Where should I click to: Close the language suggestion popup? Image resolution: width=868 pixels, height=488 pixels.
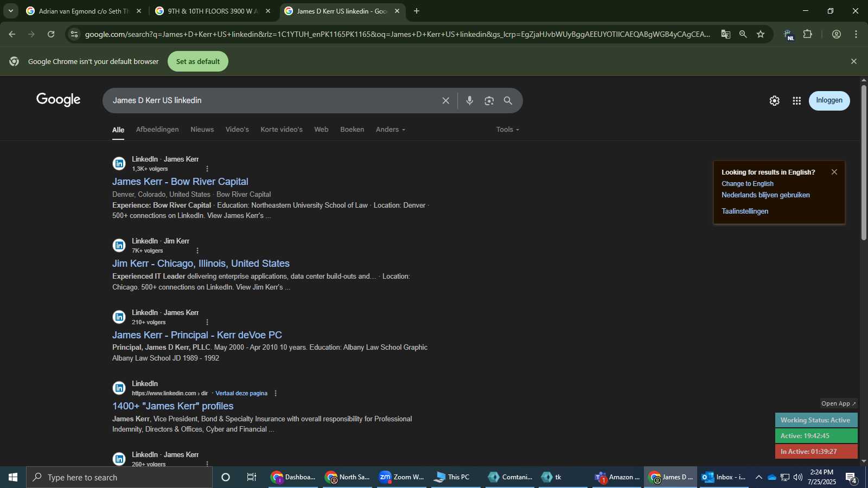834,172
